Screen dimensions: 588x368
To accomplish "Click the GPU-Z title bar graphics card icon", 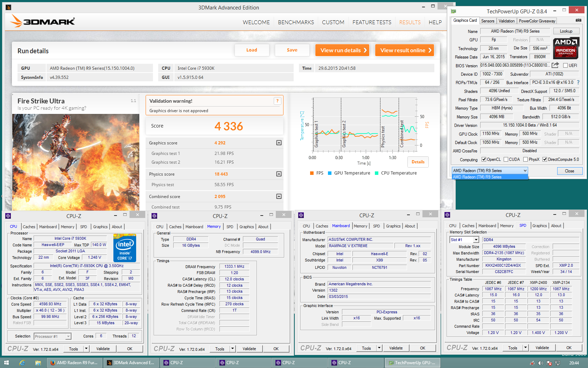I will pyautogui.click(x=454, y=11).
